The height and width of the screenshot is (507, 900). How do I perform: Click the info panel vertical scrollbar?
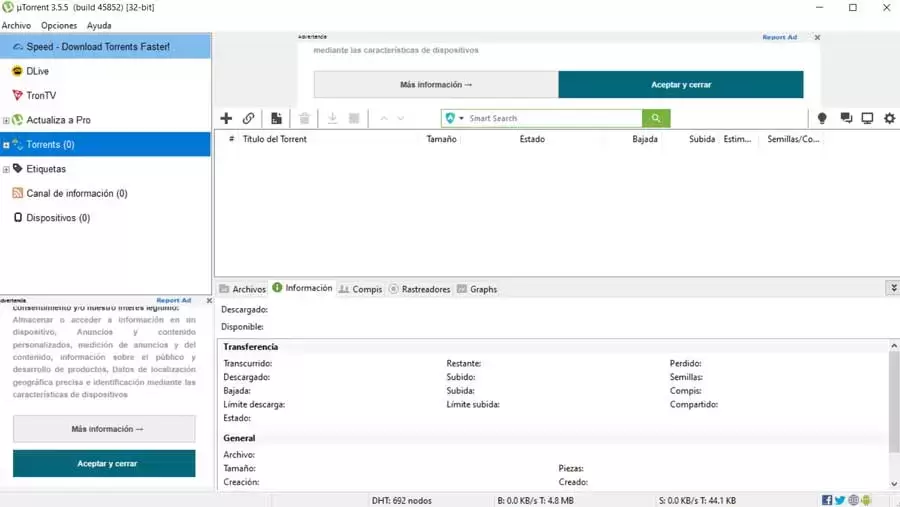(x=894, y=402)
